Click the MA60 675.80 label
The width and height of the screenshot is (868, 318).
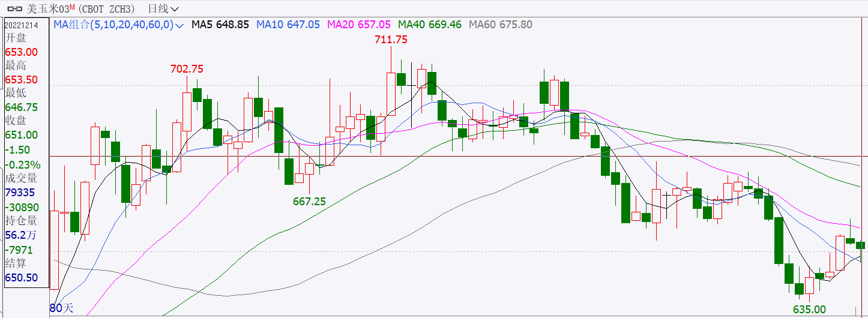coord(501,25)
